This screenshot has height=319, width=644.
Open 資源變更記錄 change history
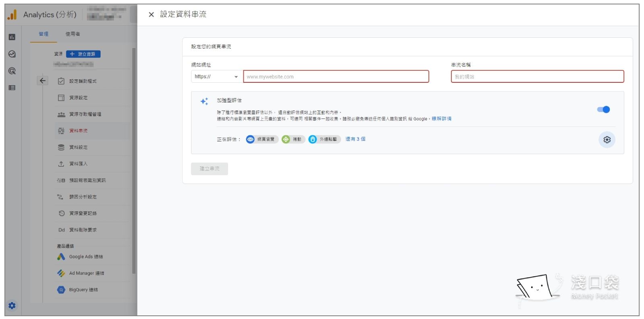coord(93,213)
